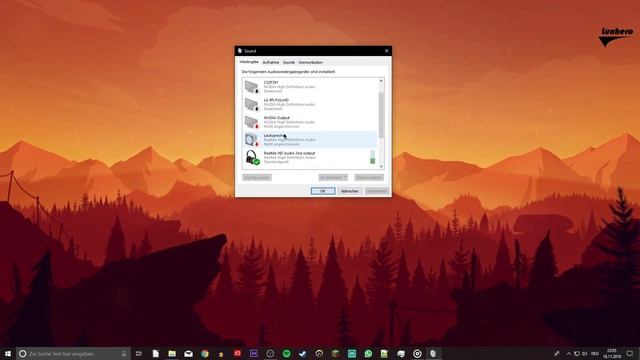
Task: Close the Sound dialog window
Action: point(387,51)
